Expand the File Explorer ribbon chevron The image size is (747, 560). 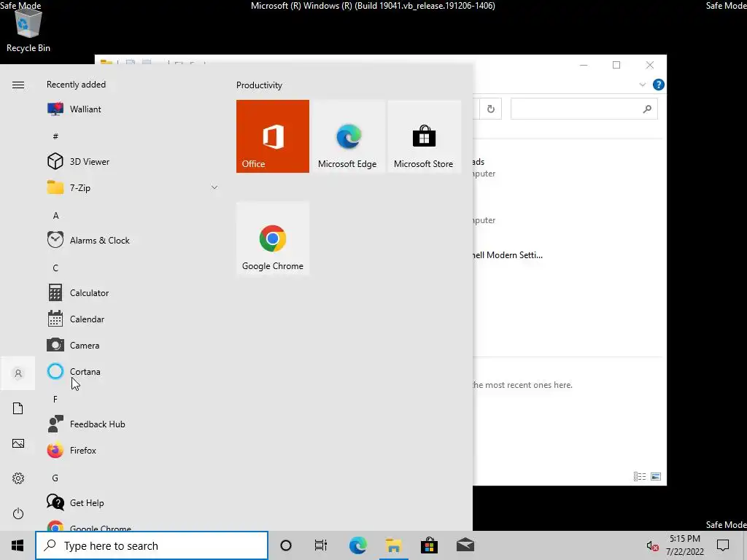(x=642, y=85)
